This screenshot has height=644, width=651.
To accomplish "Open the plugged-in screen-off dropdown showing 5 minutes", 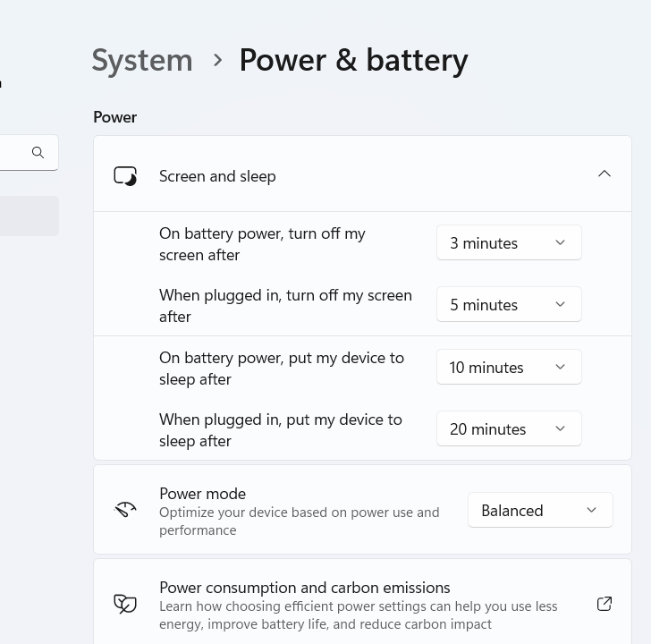I will tap(509, 305).
